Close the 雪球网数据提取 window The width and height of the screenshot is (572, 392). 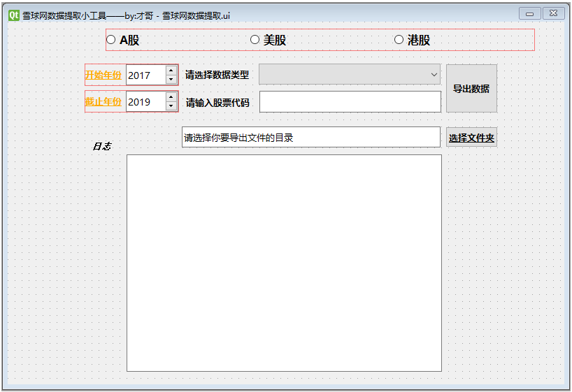pyautogui.click(x=553, y=13)
